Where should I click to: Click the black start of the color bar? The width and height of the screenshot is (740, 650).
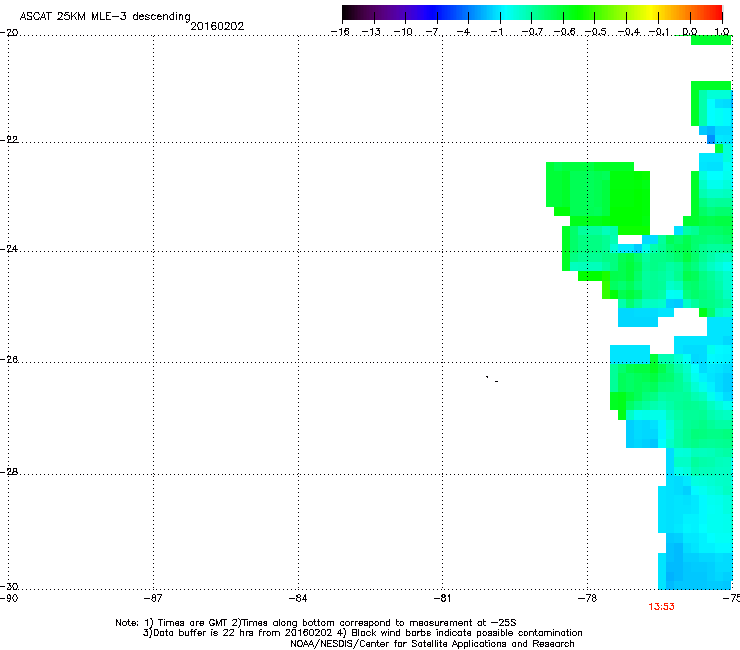tap(348, 12)
